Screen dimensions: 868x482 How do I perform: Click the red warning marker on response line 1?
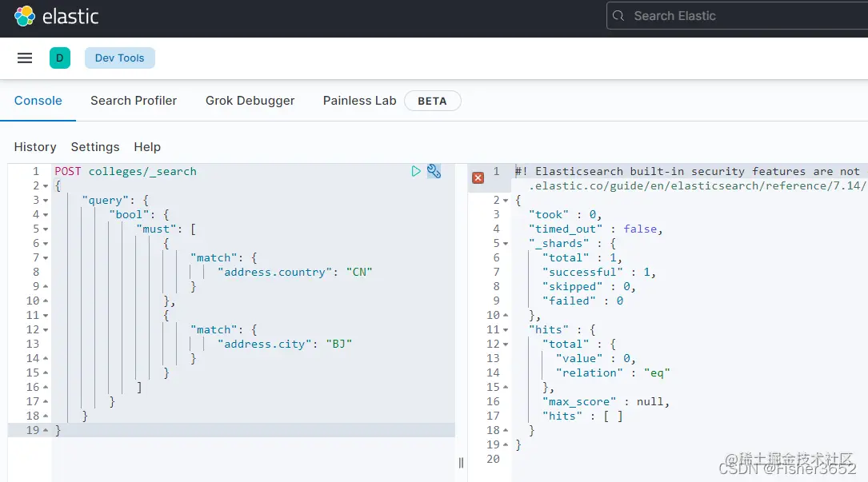pos(478,177)
